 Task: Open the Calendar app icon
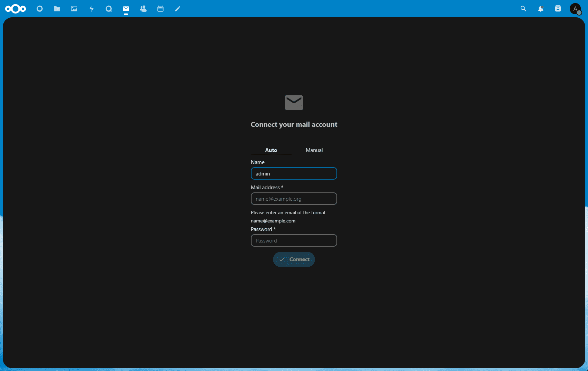click(x=160, y=9)
